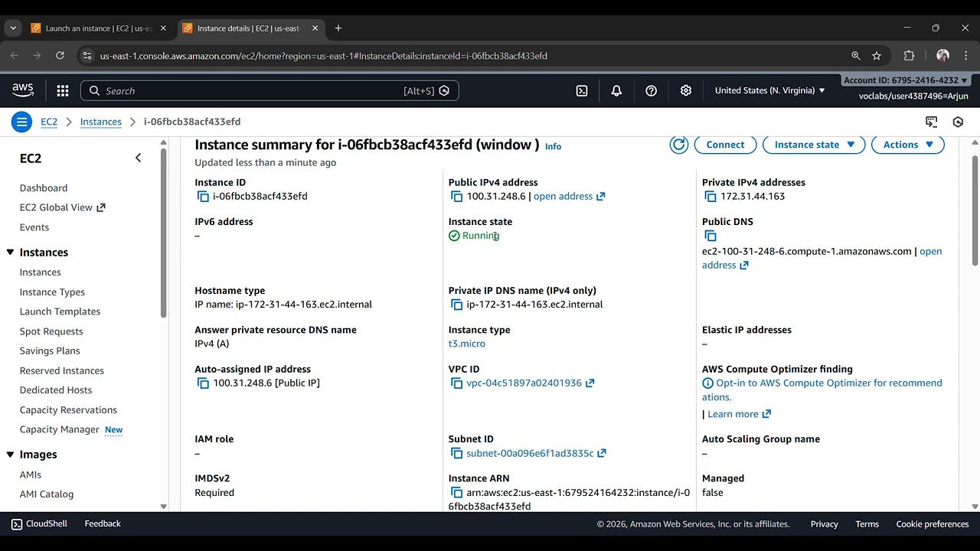This screenshot has width=980, height=551.
Task: Click the Info link beside the summary title
Action: tap(553, 146)
